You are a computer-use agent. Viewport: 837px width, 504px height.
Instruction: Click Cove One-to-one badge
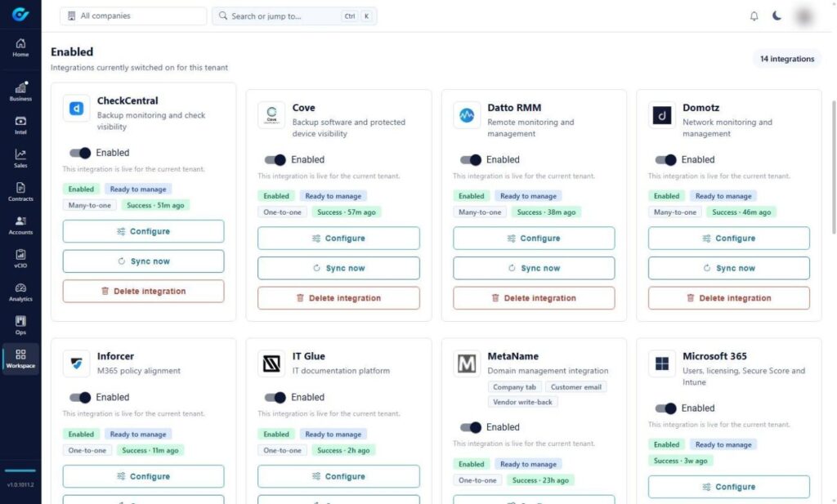click(282, 212)
